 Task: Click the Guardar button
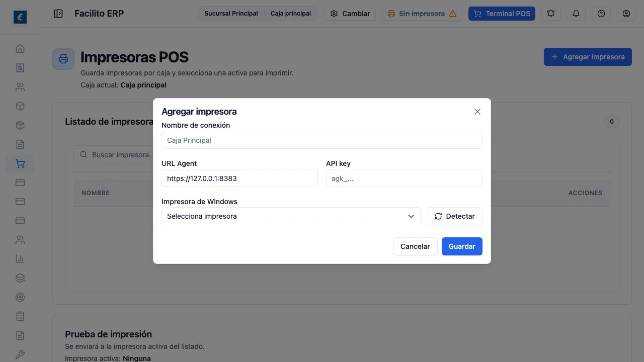tap(462, 246)
